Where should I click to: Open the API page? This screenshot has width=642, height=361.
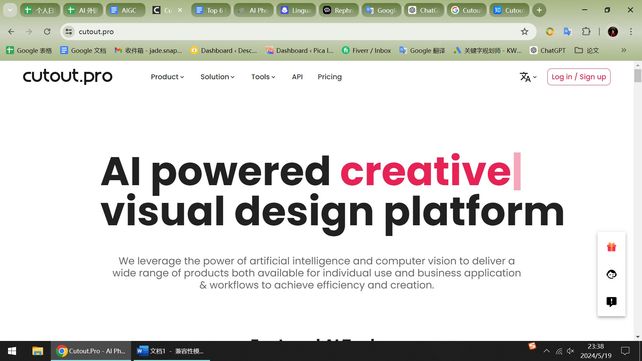click(x=297, y=77)
